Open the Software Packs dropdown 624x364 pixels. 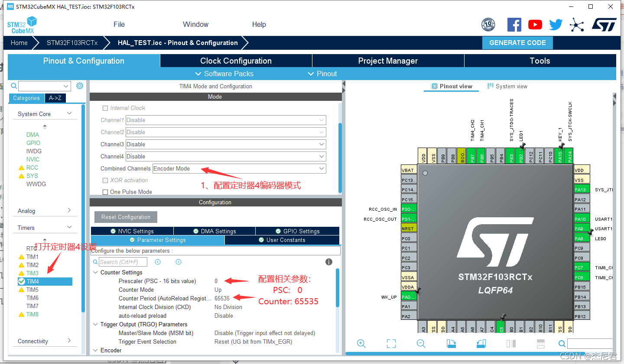click(x=224, y=74)
